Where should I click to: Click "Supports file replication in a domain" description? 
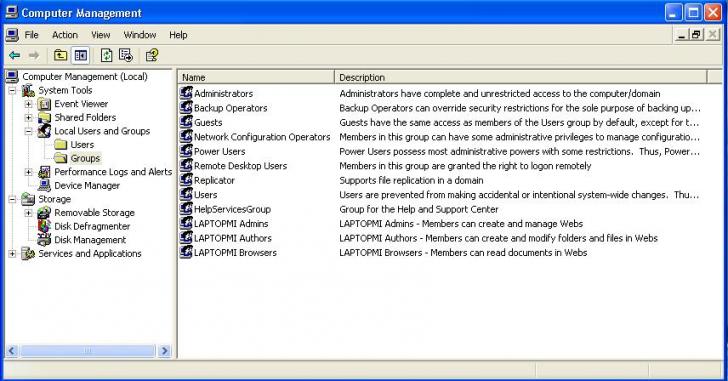pos(411,180)
